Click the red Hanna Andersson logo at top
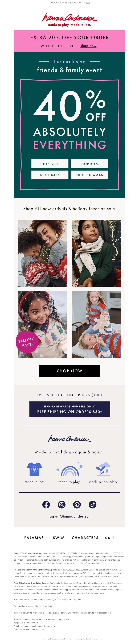139x644 pixels. pyautogui.click(x=69, y=20)
